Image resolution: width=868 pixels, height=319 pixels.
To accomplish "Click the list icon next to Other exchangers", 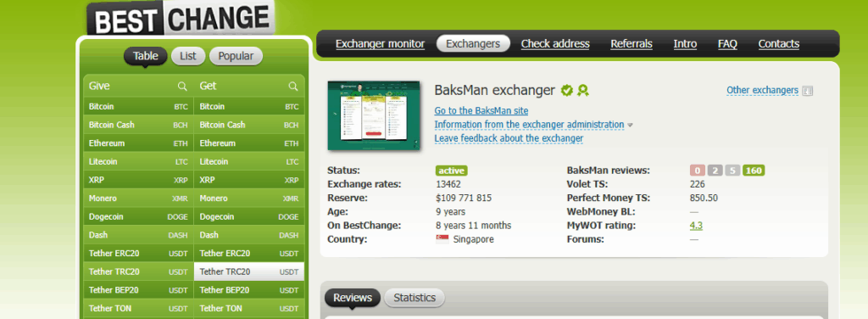I will click(x=807, y=91).
